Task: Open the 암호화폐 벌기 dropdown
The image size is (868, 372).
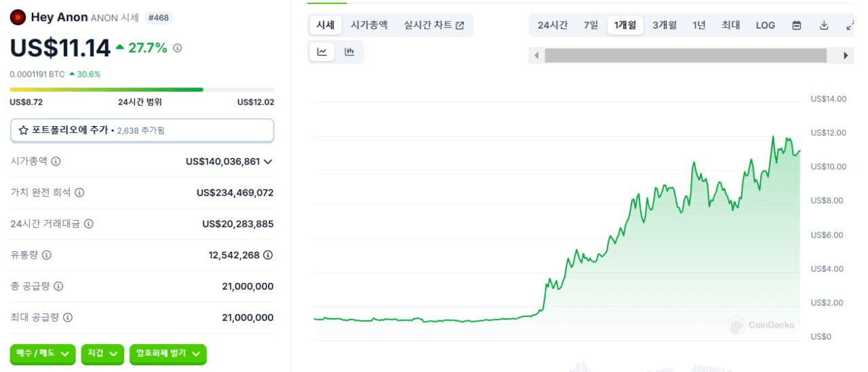Action: [167, 354]
